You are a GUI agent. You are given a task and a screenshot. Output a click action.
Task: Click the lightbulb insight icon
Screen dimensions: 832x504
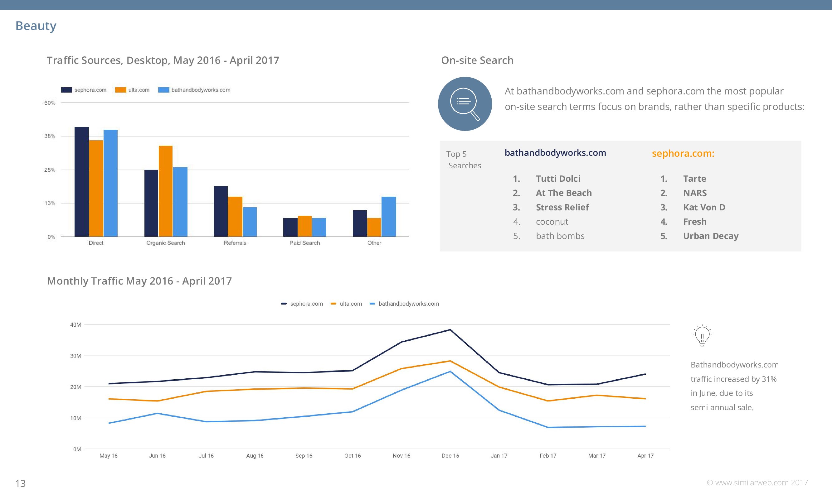(x=702, y=336)
